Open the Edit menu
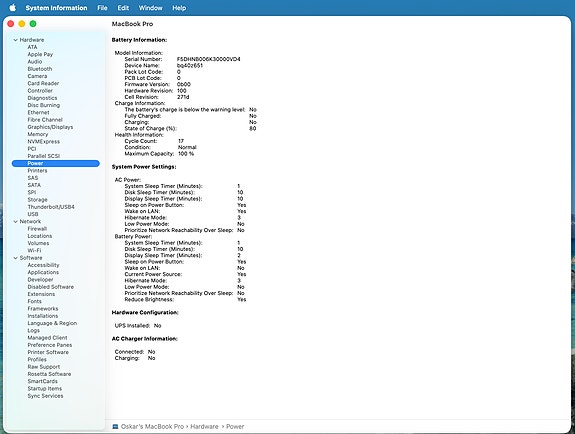 click(123, 8)
